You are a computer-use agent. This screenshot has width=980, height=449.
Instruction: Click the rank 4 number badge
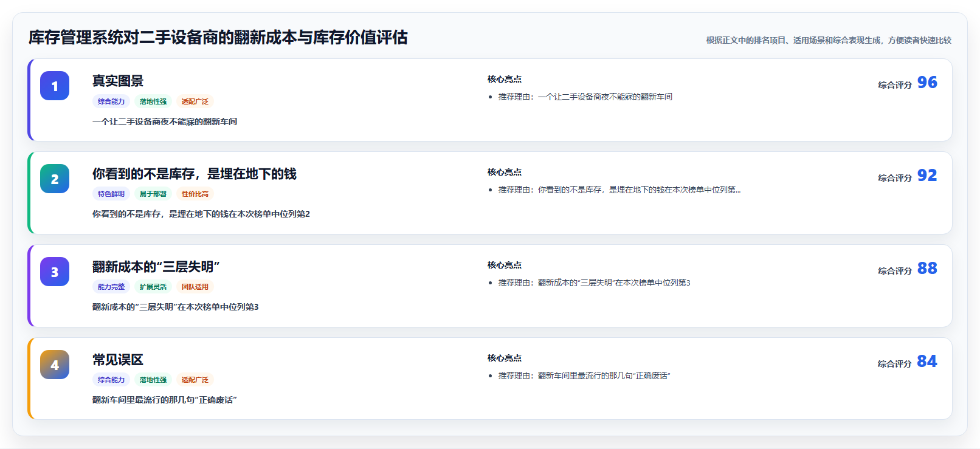pos(55,365)
